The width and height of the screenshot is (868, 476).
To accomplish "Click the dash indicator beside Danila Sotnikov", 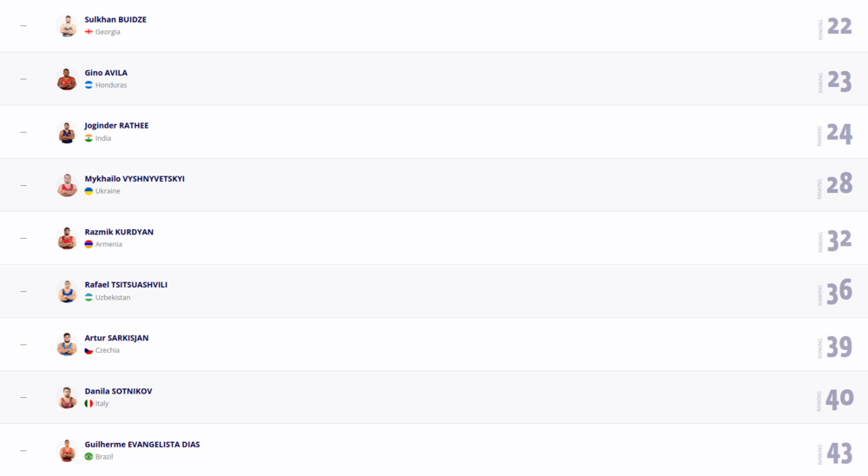I will tap(23, 397).
